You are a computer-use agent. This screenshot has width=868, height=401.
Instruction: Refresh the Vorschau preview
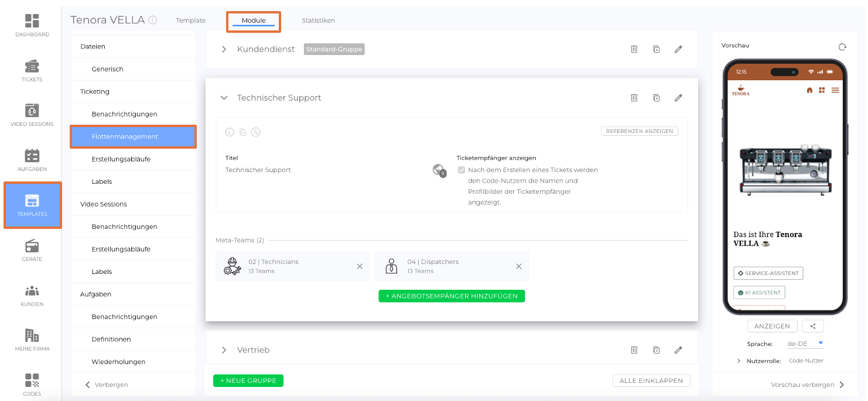(842, 47)
